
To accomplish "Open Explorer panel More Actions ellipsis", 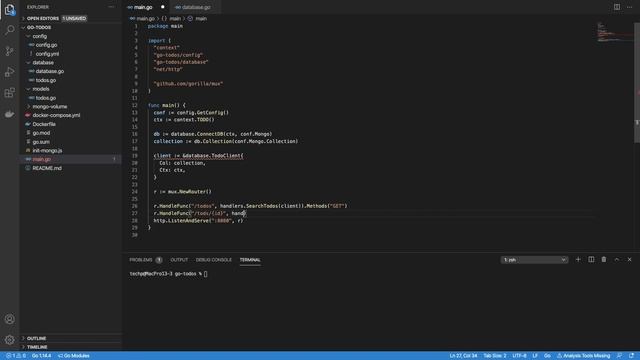I will point(111,7).
